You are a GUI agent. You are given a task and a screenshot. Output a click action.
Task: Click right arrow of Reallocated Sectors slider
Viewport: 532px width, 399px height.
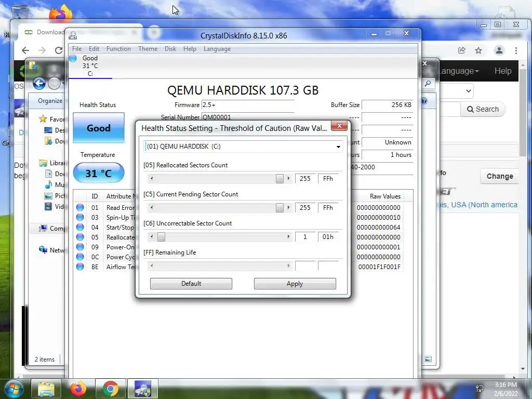pyautogui.click(x=289, y=179)
